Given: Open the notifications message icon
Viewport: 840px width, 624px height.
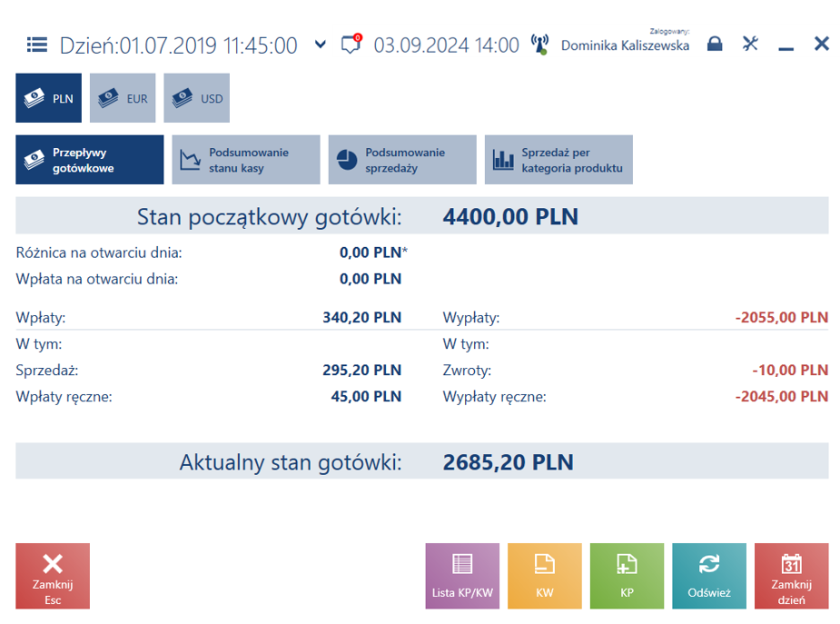Looking at the screenshot, I should pos(351,44).
